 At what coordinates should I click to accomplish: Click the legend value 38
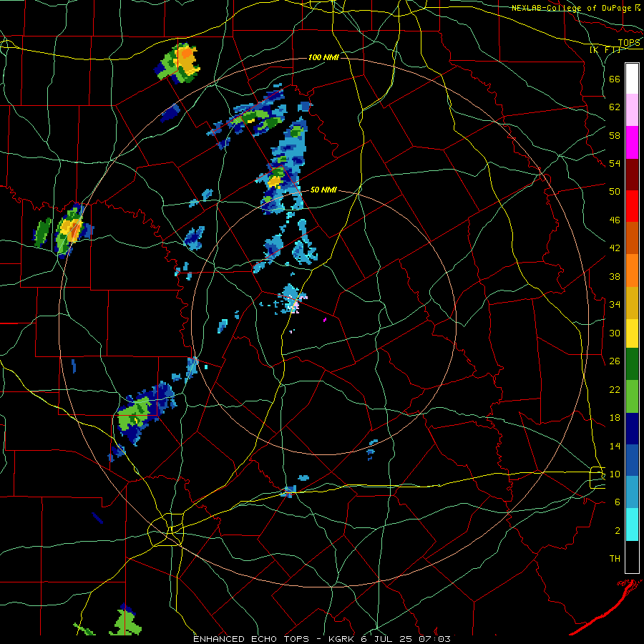pos(615,276)
